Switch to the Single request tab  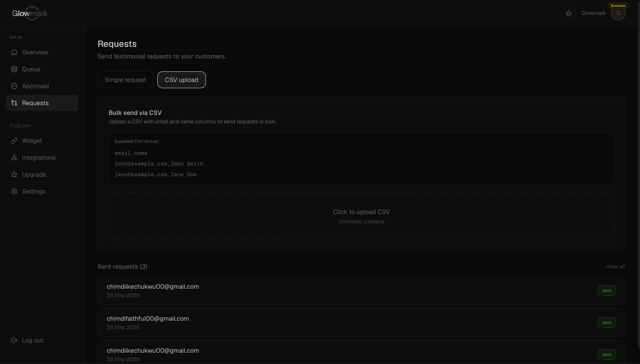[x=126, y=80]
